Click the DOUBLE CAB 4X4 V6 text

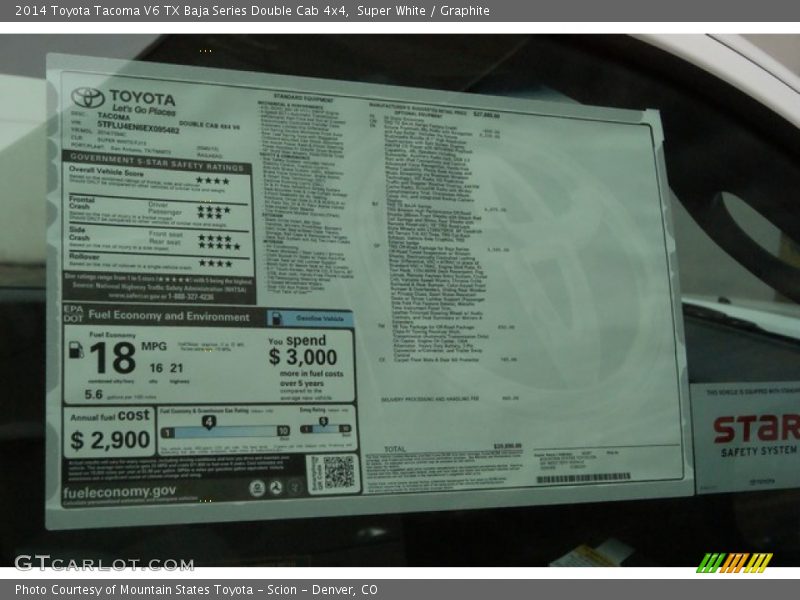click(x=209, y=125)
